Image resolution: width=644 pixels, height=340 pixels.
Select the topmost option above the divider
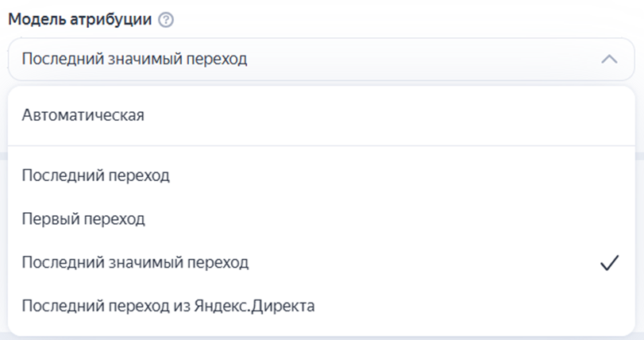coord(83,115)
